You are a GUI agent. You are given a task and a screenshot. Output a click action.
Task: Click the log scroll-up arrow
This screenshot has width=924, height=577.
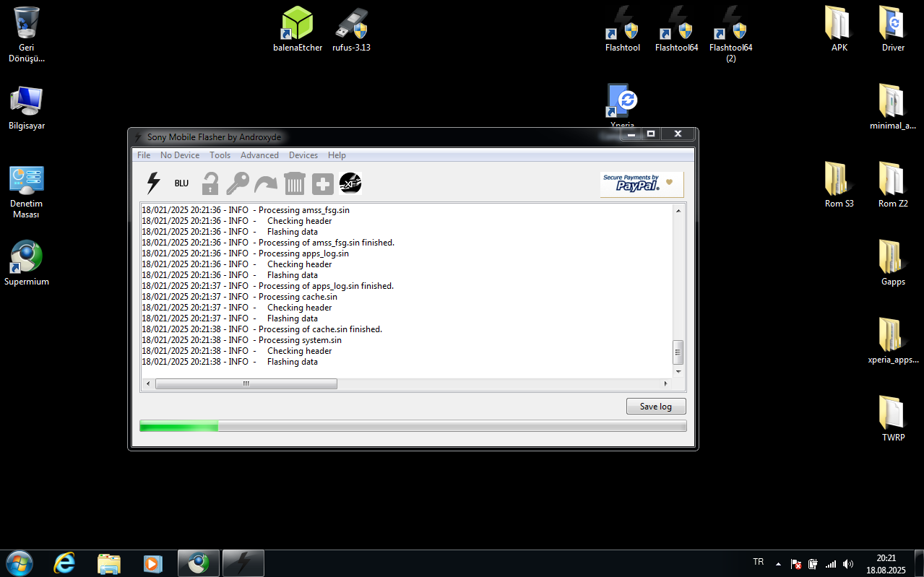tap(678, 211)
